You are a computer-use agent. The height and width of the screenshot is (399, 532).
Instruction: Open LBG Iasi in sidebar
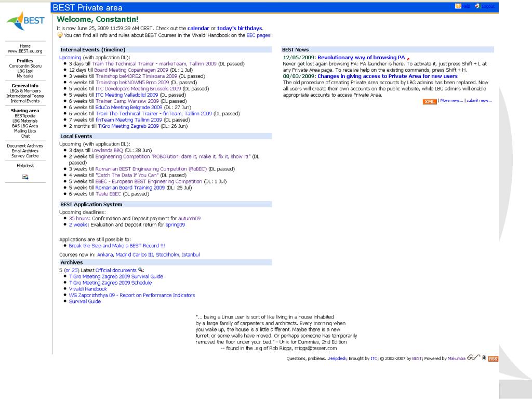25,71
